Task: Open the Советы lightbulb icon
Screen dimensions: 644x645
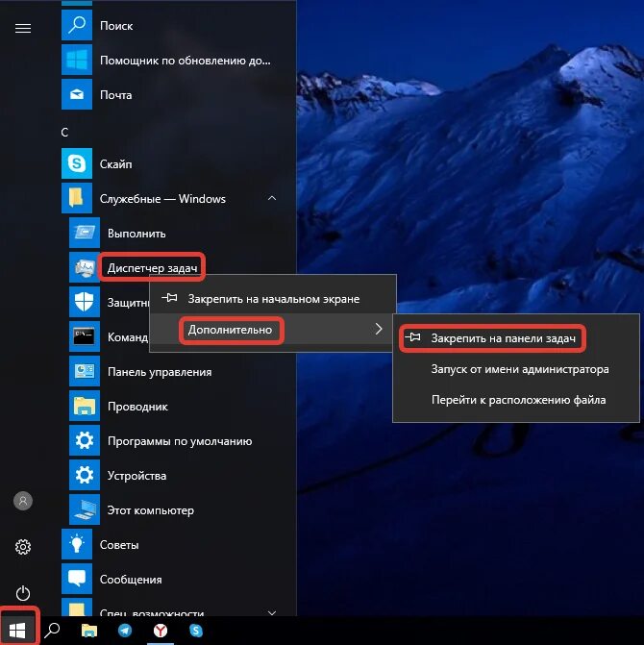Action: click(x=77, y=544)
